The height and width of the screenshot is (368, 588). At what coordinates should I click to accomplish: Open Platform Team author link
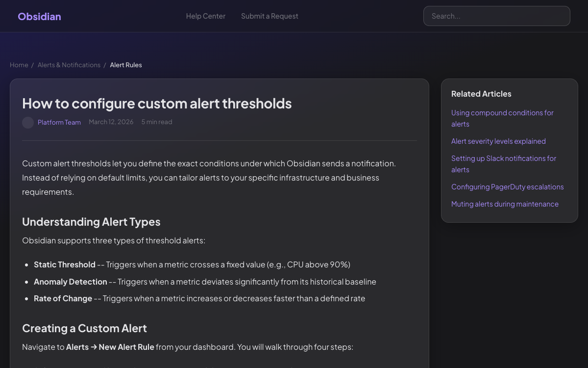tap(59, 122)
